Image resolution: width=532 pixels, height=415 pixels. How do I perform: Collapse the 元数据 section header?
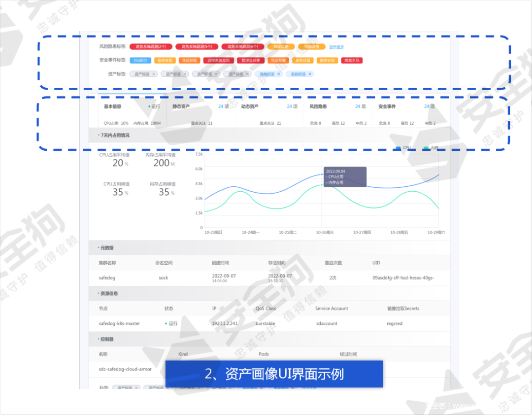107,247
